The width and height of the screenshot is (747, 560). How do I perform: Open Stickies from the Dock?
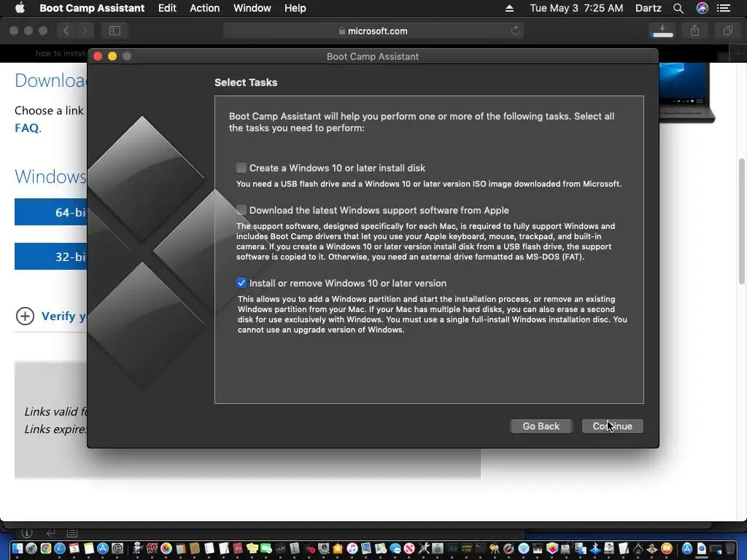tap(252, 548)
